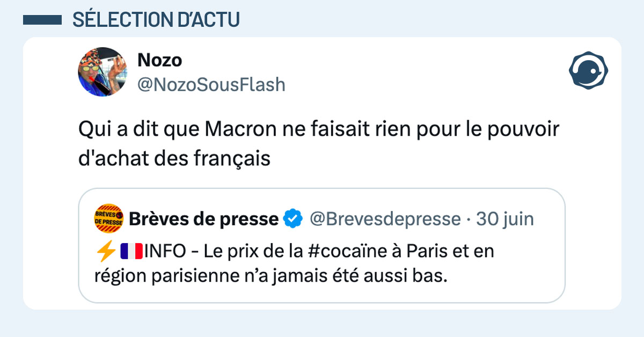Click the lightning bolt emoji
Screen dimensions: 644x337
[x=105, y=251]
